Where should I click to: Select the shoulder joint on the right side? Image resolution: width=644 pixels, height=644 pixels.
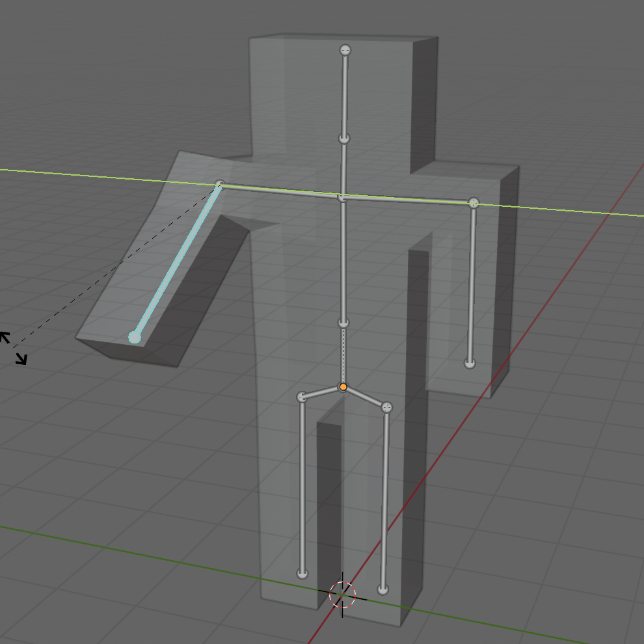(x=474, y=203)
